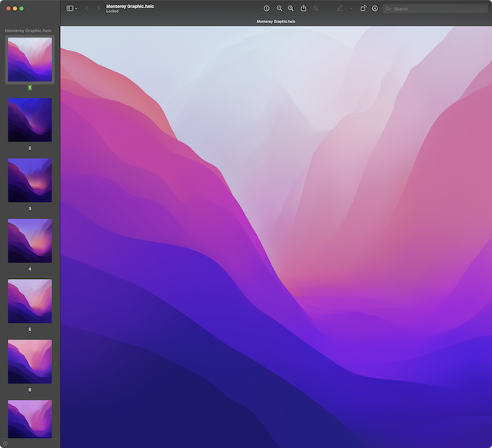The width and height of the screenshot is (492, 448).
Task: Open the highlight color dropdown arrow
Action: pyautogui.click(x=350, y=8)
